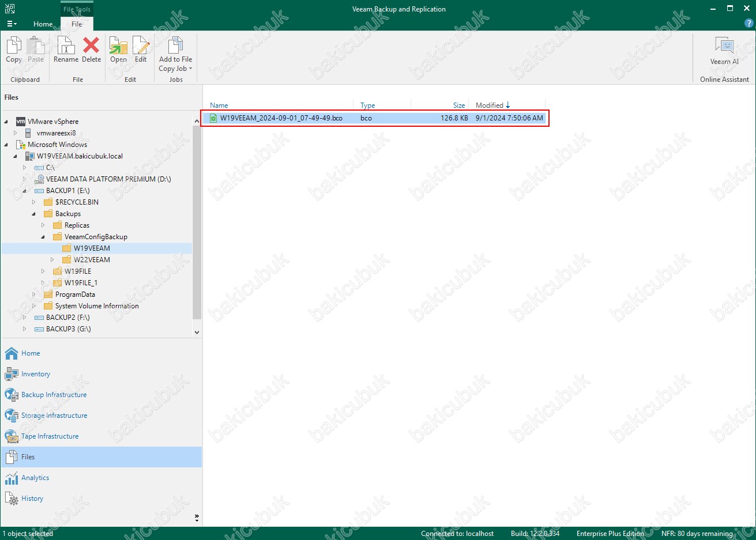The image size is (756, 540).
Task: Click Enterprise Plus Edition status text
Action: click(610, 534)
